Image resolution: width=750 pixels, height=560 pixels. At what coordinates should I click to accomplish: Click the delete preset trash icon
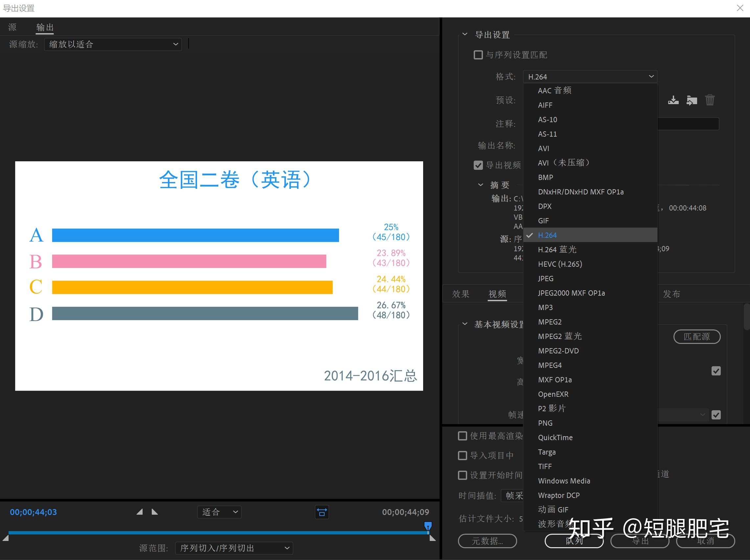pos(710,100)
